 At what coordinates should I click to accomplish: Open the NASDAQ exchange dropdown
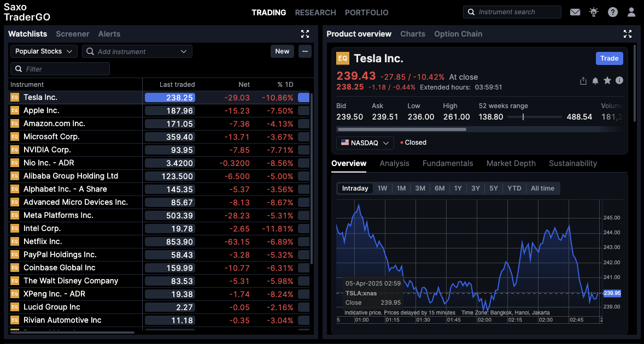365,143
